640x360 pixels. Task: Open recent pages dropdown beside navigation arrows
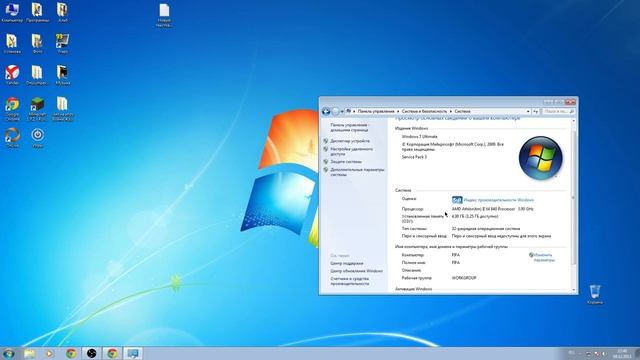(x=342, y=111)
